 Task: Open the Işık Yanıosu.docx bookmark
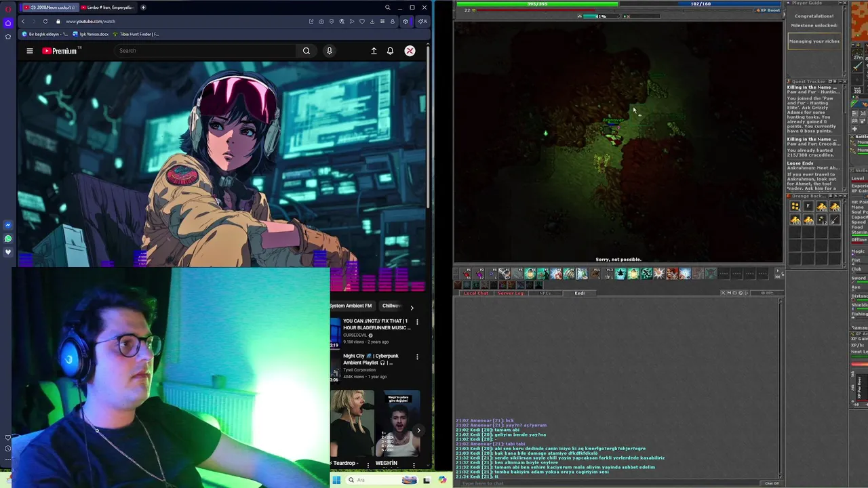click(91, 34)
